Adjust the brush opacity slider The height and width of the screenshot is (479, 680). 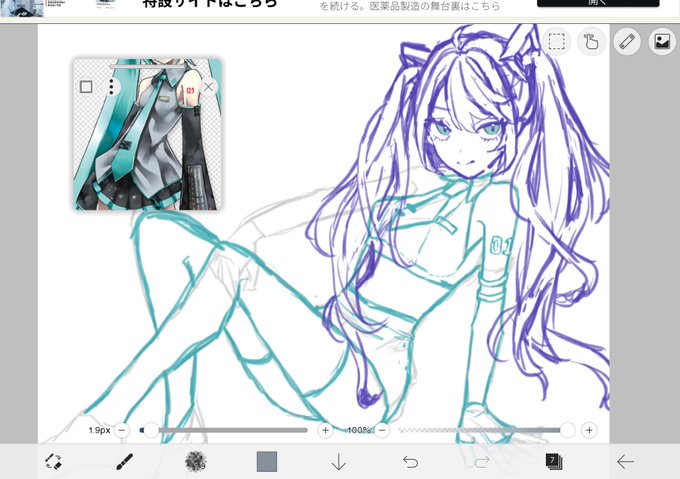point(485,430)
